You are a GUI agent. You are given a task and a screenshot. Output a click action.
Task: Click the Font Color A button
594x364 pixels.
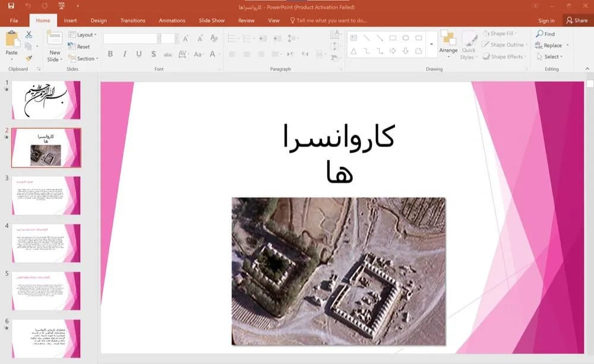coord(213,54)
